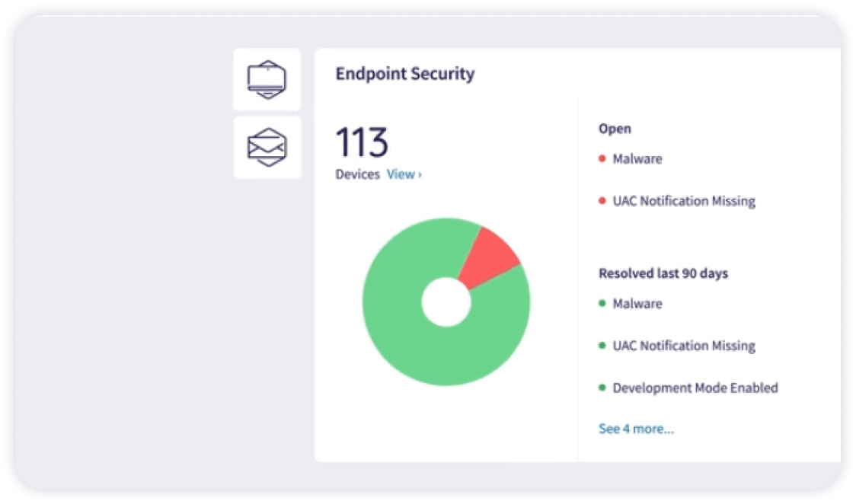
Task: Open resolved UAC Notification Missing entry
Action: tap(684, 346)
